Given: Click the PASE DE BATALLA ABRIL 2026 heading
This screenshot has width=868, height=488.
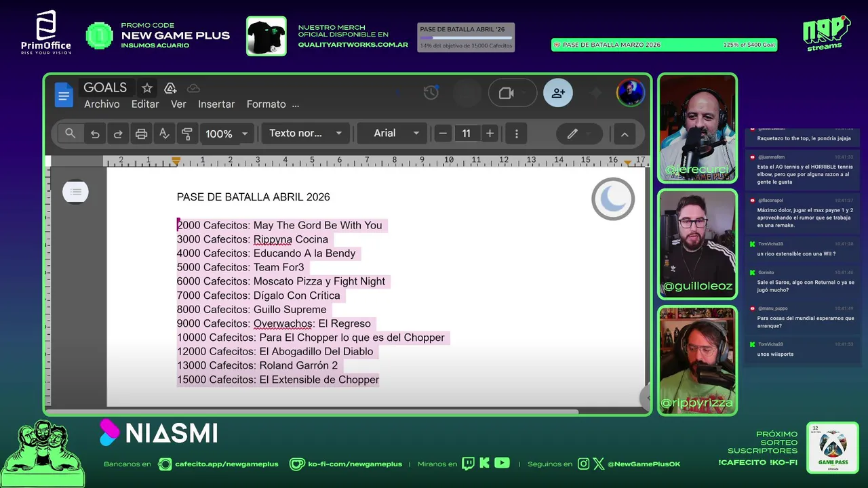Looking at the screenshot, I should 254,197.
